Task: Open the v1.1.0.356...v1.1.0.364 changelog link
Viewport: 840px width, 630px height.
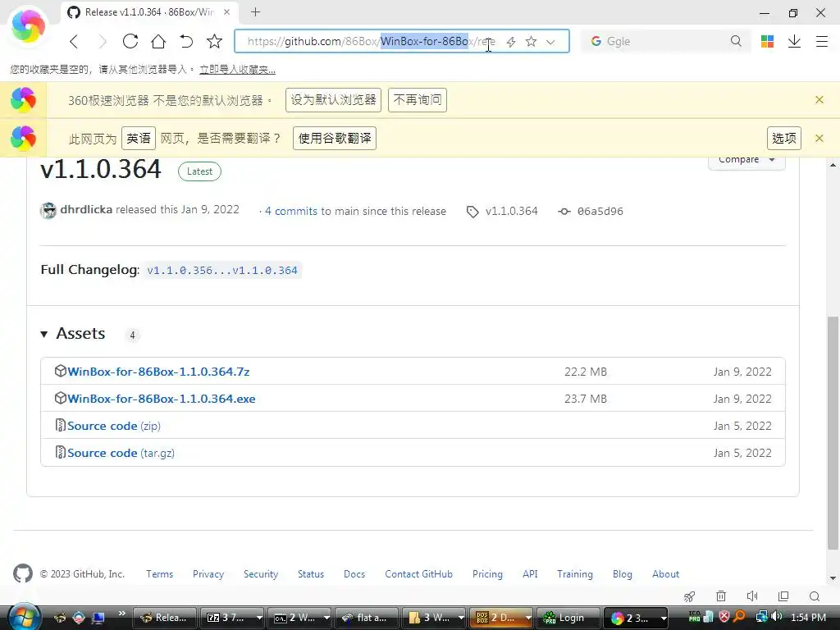Action: tap(221, 270)
